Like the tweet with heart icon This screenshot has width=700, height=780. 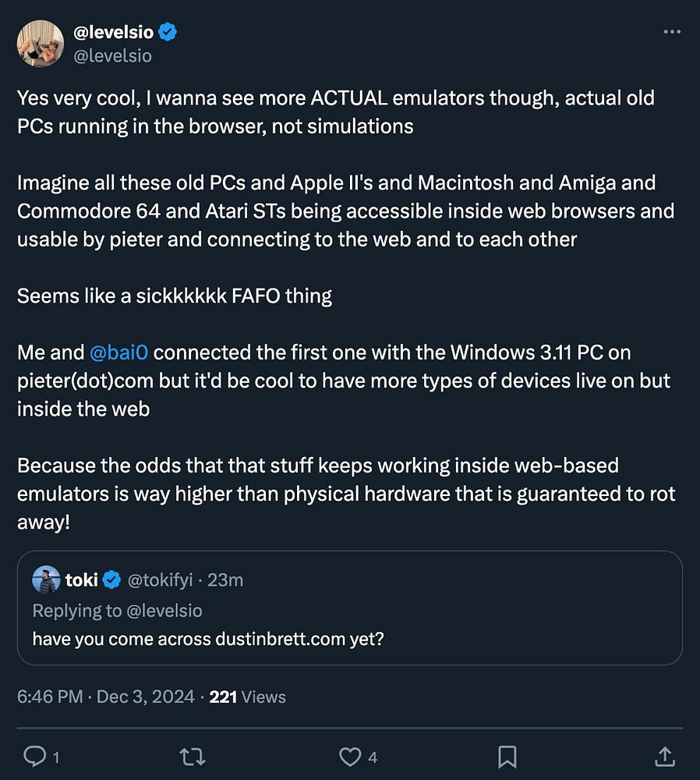[351, 756]
